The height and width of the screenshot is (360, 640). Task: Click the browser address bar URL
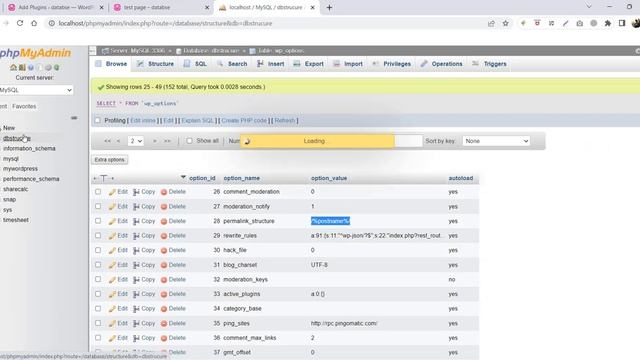pos(165,23)
